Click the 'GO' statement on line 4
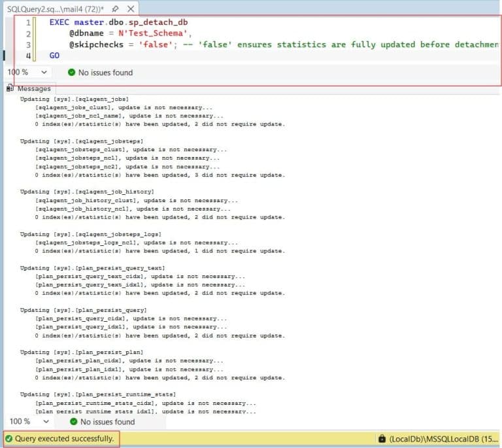The height and width of the screenshot is (448, 502). 54,56
